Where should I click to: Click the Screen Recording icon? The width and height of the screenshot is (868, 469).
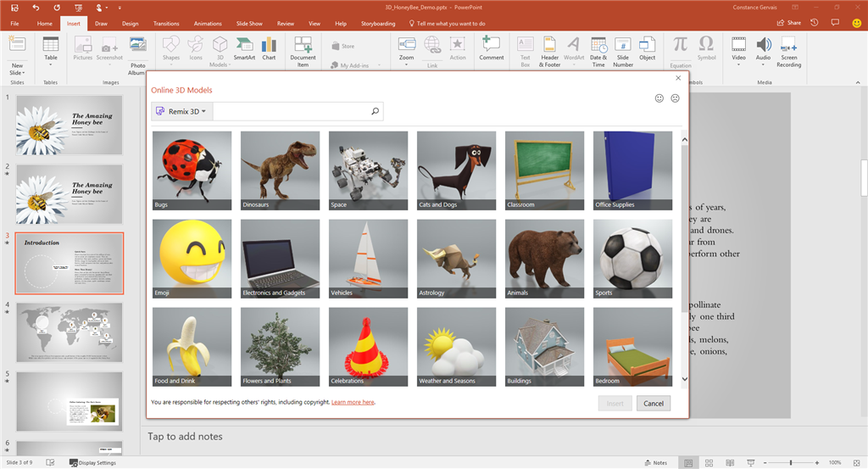(x=788, y=51)
